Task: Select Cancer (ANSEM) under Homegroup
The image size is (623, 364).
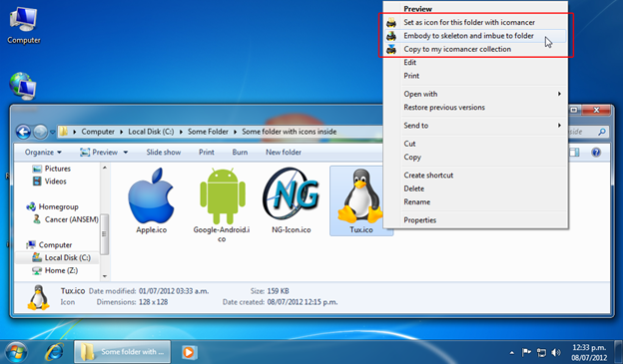Action: click(66, 219)
